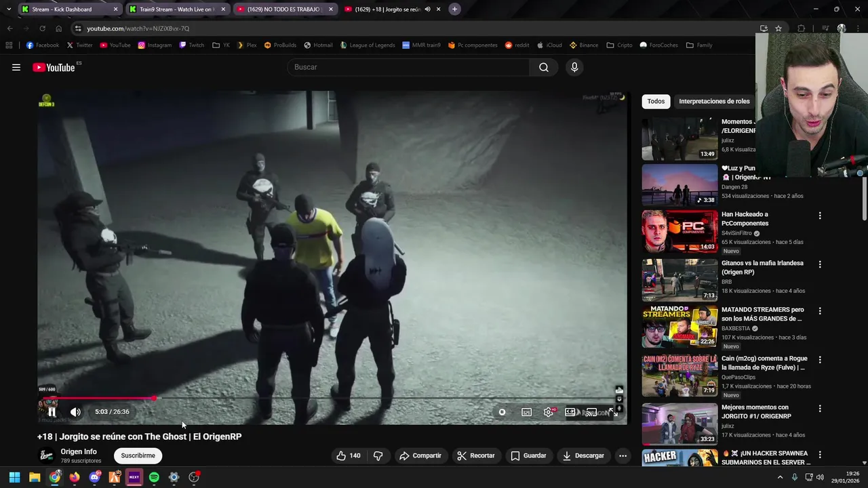Open the Binance bookmark
This screenshot has width=868, height=488.
(584, 45)
